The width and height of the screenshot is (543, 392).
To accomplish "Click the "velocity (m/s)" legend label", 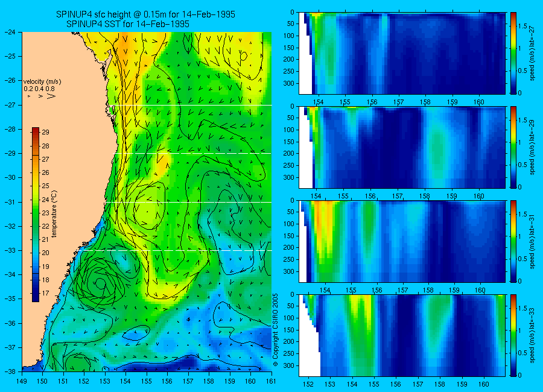I will 42,82.
